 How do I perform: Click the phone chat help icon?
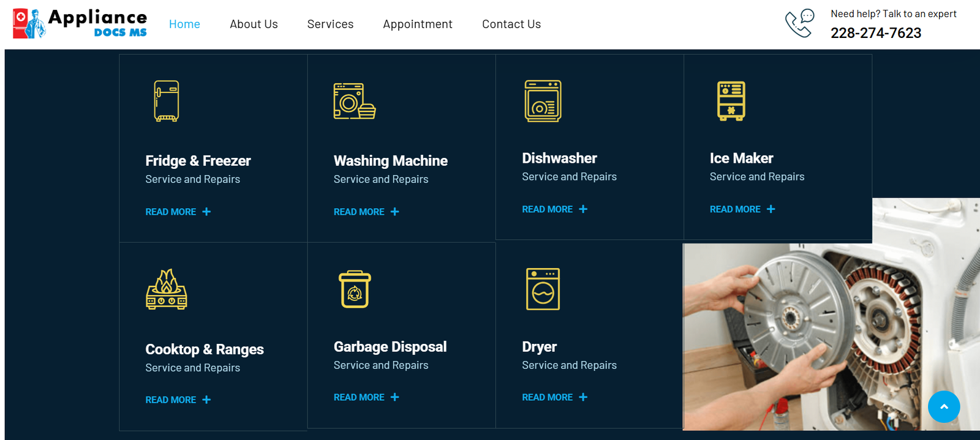[800, 23]
